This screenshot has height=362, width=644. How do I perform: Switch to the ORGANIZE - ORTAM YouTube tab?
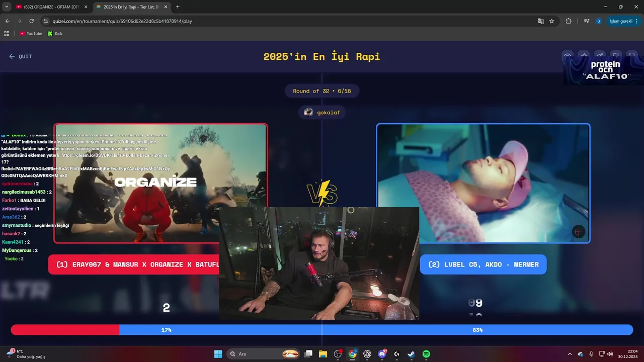point(50,7)
